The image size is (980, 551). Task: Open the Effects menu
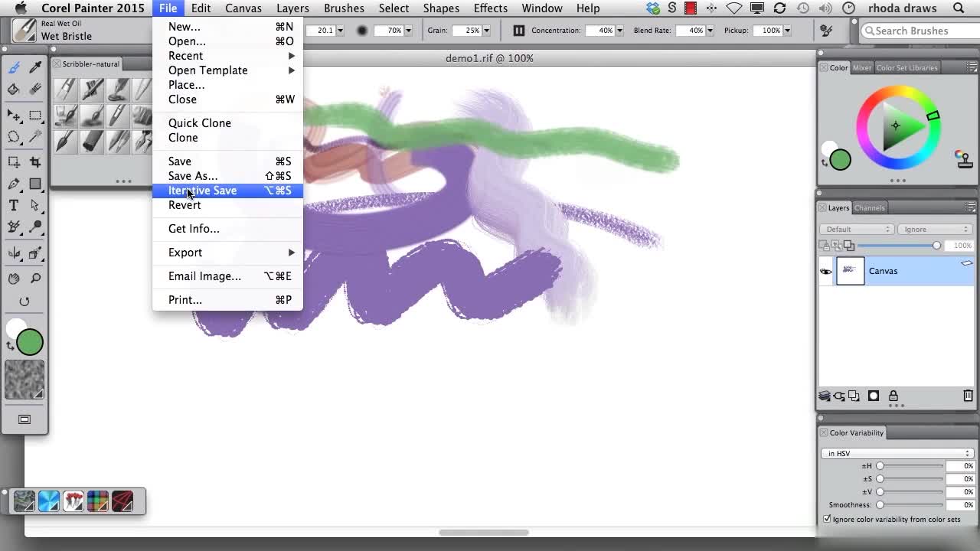[490, 8]
